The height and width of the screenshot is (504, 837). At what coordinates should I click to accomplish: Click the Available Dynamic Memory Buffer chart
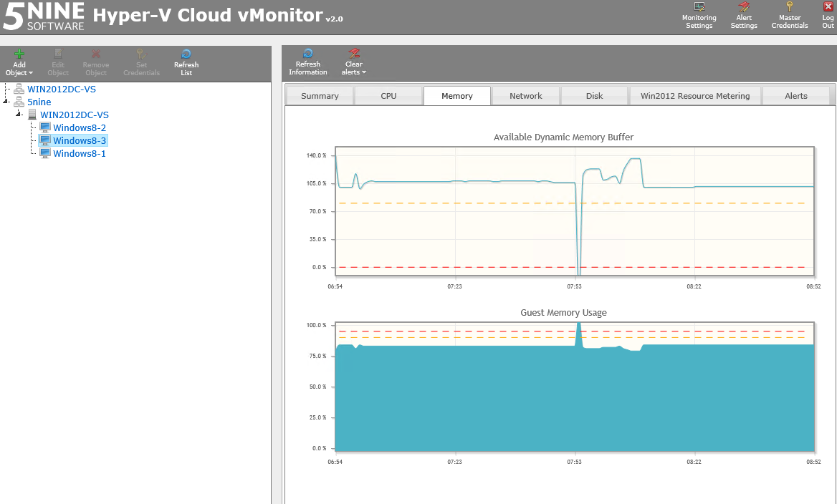tap(575, 211)
